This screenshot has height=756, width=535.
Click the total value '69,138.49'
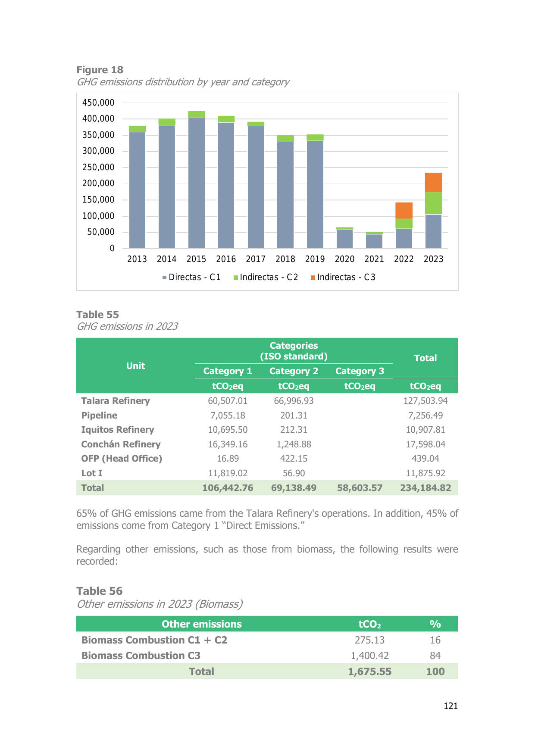tap(294, 488)
